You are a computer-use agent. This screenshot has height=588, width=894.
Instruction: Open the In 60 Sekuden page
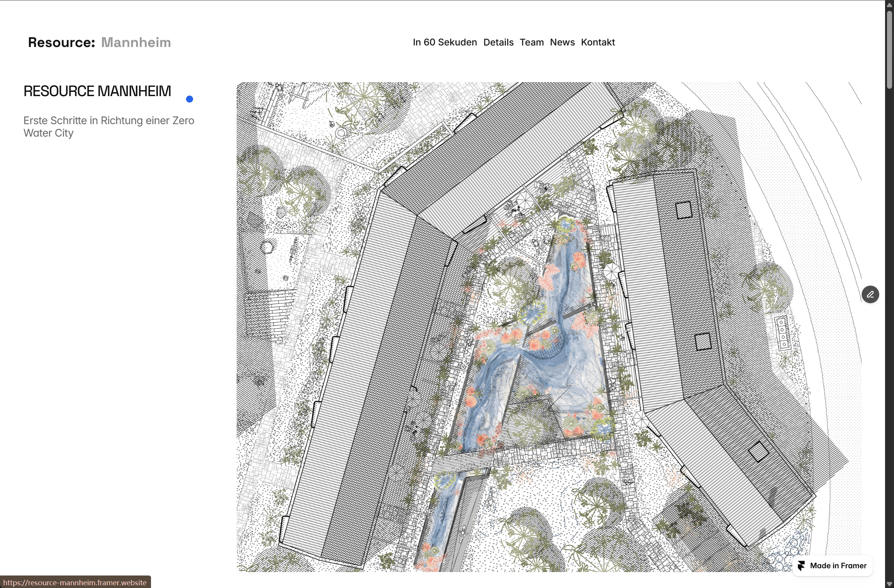[444, 42]
